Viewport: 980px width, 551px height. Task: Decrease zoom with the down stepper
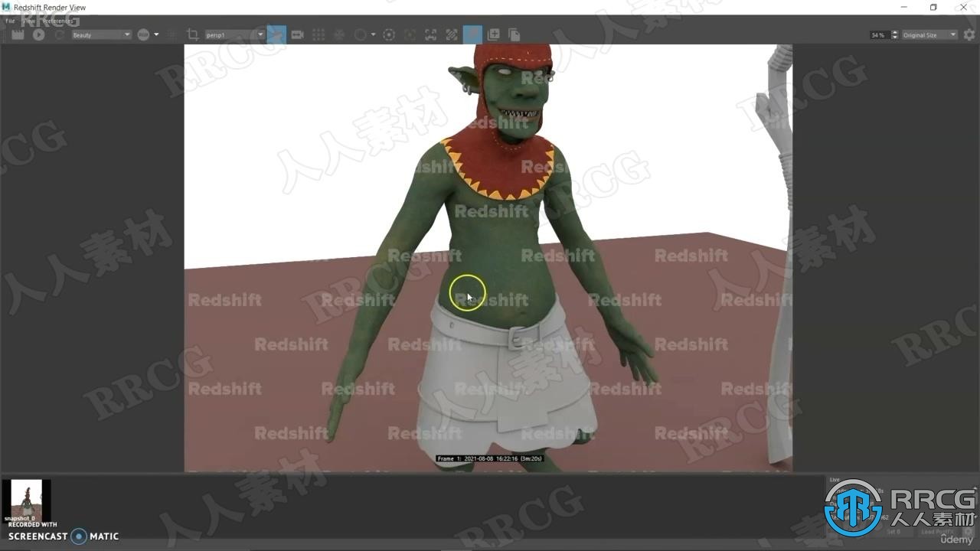pos(894,37)
